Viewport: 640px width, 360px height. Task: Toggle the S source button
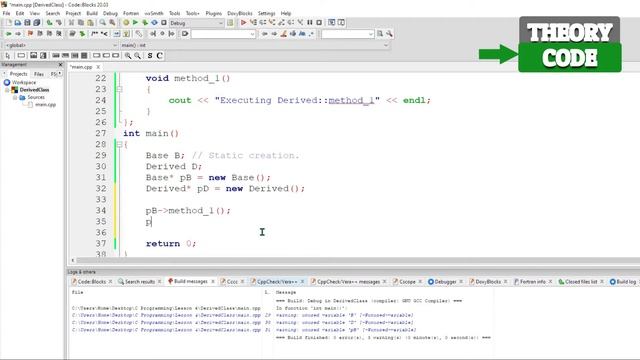[150, 56]
